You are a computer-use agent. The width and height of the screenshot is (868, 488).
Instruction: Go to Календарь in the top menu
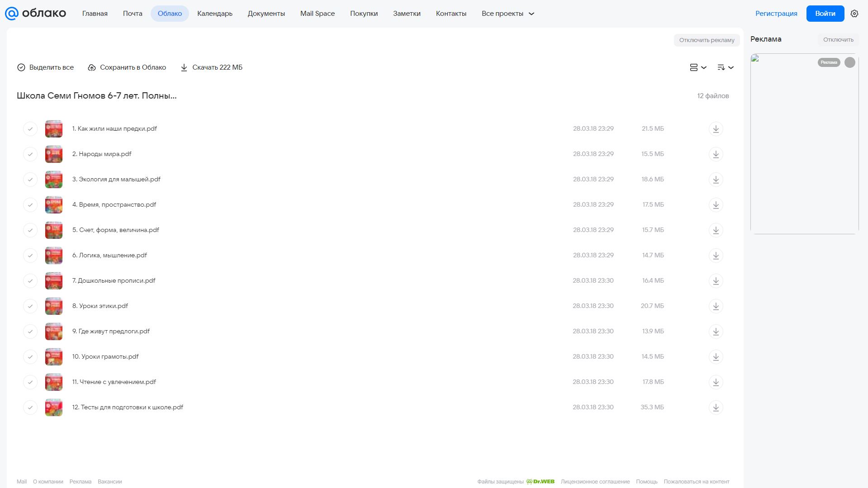215,14
